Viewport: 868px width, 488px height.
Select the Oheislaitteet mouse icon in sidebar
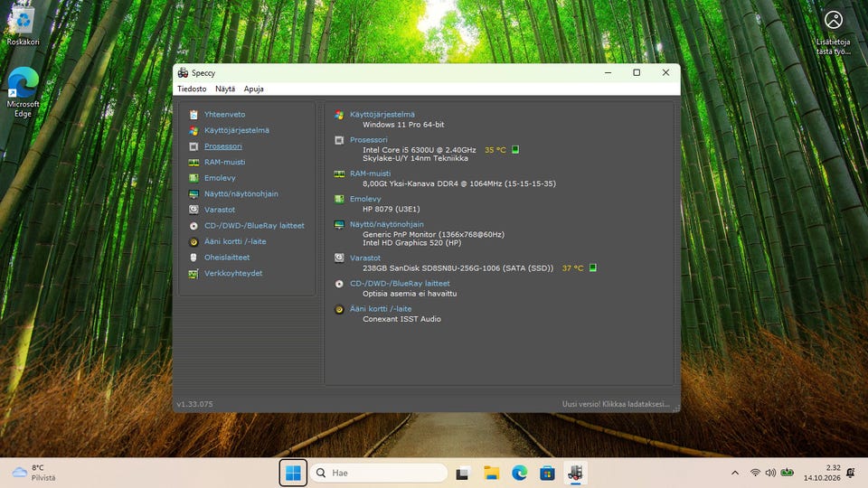[x=193, y=258]
